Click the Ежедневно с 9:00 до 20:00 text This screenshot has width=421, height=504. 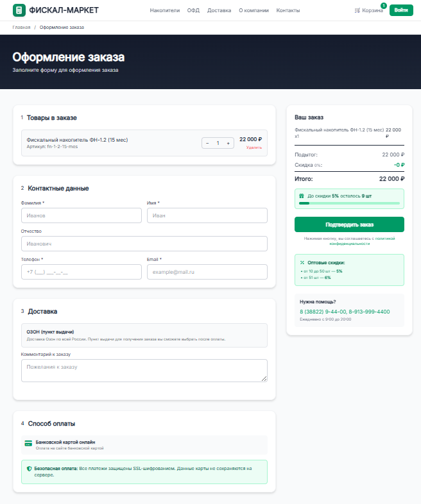[x=325, y=319]
